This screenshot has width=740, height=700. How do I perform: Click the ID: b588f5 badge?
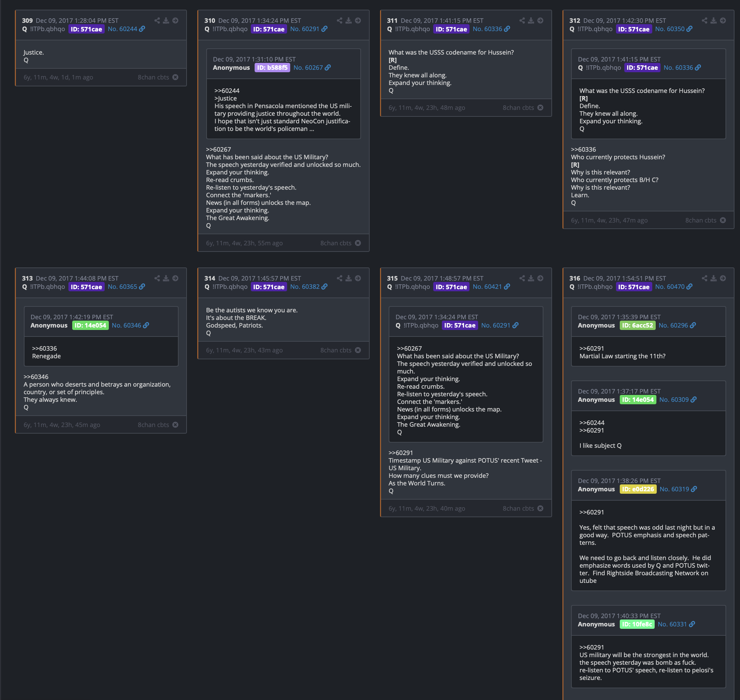pos(272,67)
